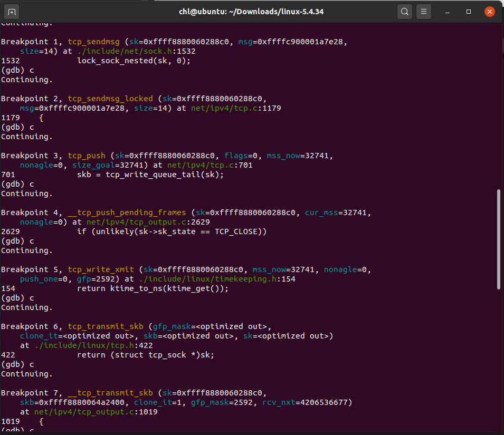This screenshot has height=435, width=504.
Task: Click the cur_mss=32741 argument
Action: click(x=336, y=212)
